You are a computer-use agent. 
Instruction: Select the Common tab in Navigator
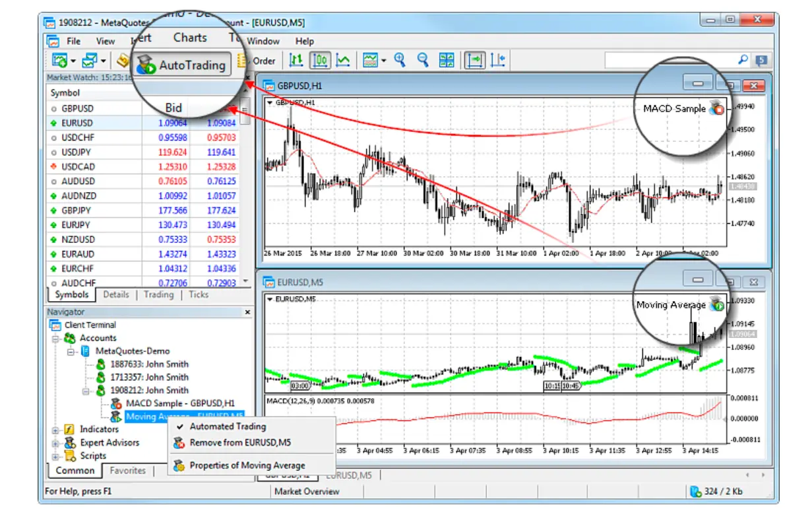75,471
